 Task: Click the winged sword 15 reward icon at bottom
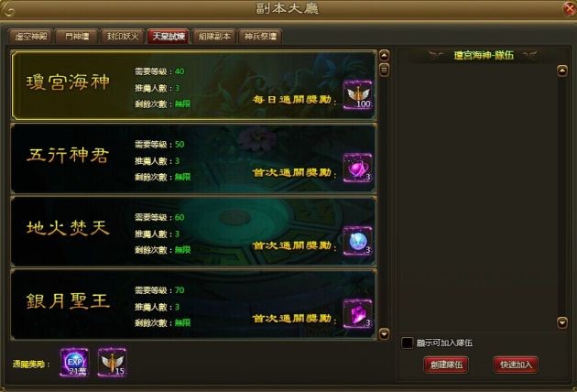[x=113, y=362]
